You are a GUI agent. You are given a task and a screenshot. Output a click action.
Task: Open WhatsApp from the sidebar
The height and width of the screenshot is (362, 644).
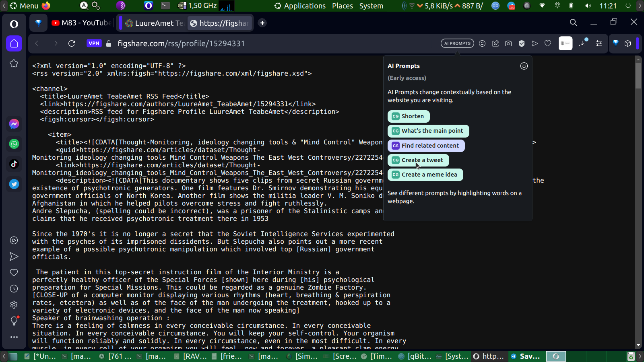[x=14, y=144]
